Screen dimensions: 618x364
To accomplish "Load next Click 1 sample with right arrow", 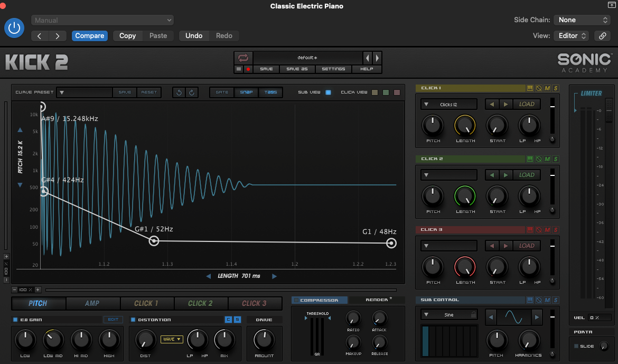I will (x=505, y=104).
